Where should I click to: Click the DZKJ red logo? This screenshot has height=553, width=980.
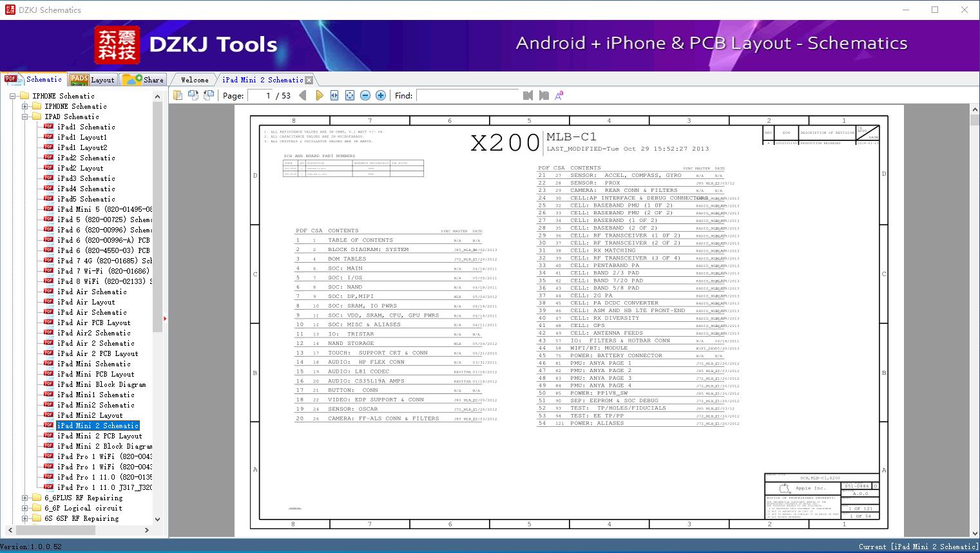[x=117, y=45]
